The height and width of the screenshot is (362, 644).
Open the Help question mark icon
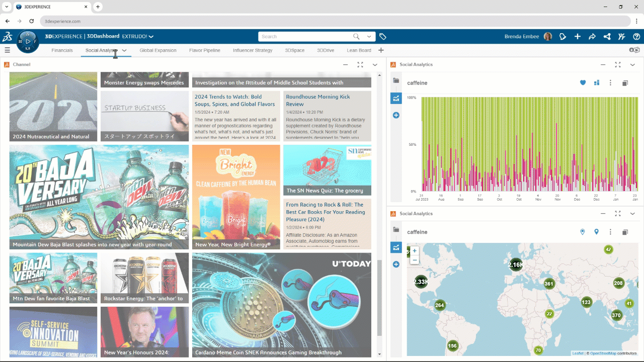coord(636,37)
